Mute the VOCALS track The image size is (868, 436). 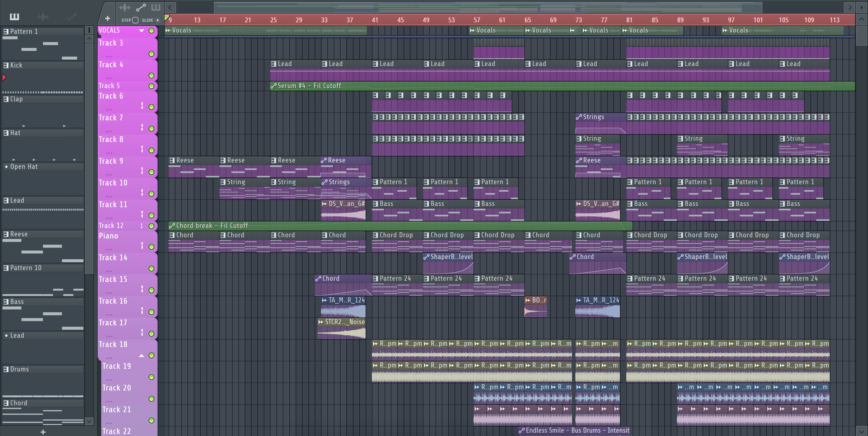pos(152,31)
